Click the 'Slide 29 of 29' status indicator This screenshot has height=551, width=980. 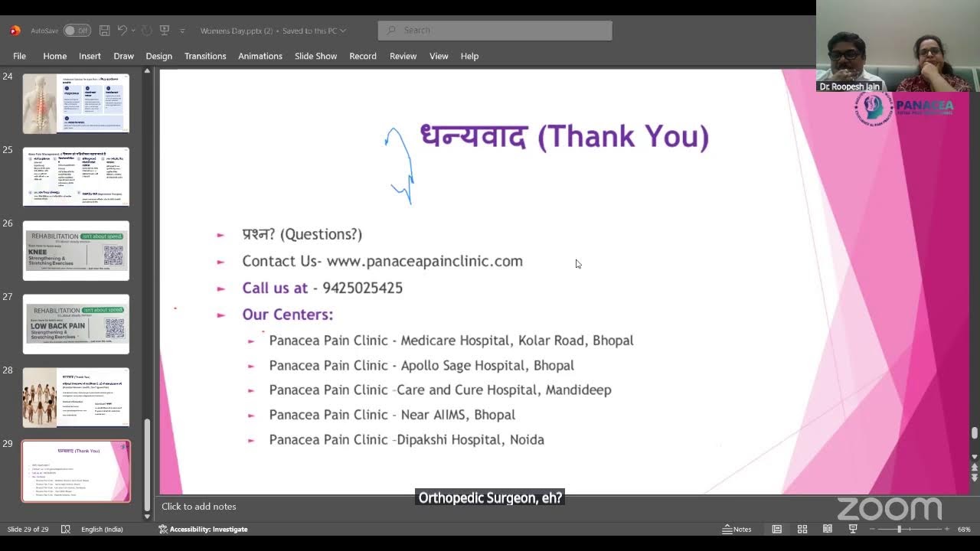pyautogui.click(x=28, y=530)
